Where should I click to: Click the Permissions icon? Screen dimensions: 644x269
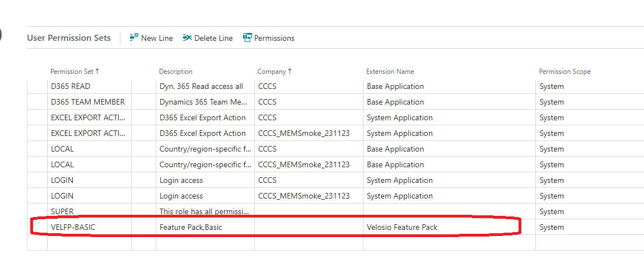248,37
